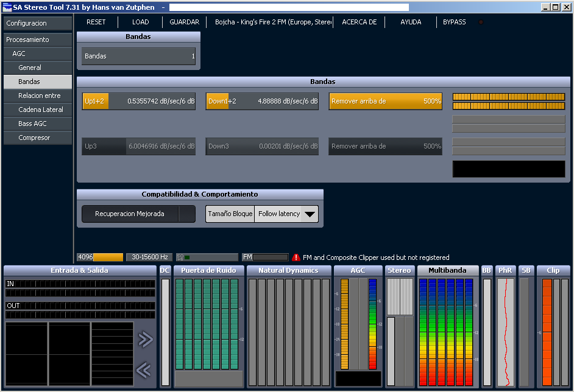Click ACERCA DE button

[x=359, y=22]
